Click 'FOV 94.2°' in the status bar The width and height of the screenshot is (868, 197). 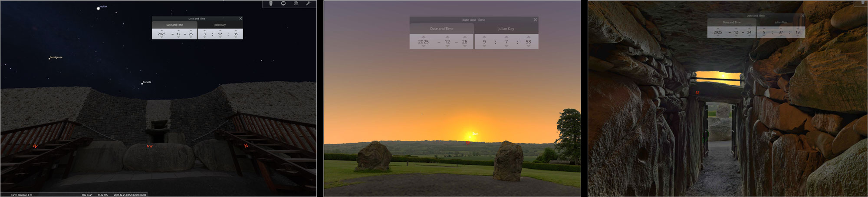point(87,195)
